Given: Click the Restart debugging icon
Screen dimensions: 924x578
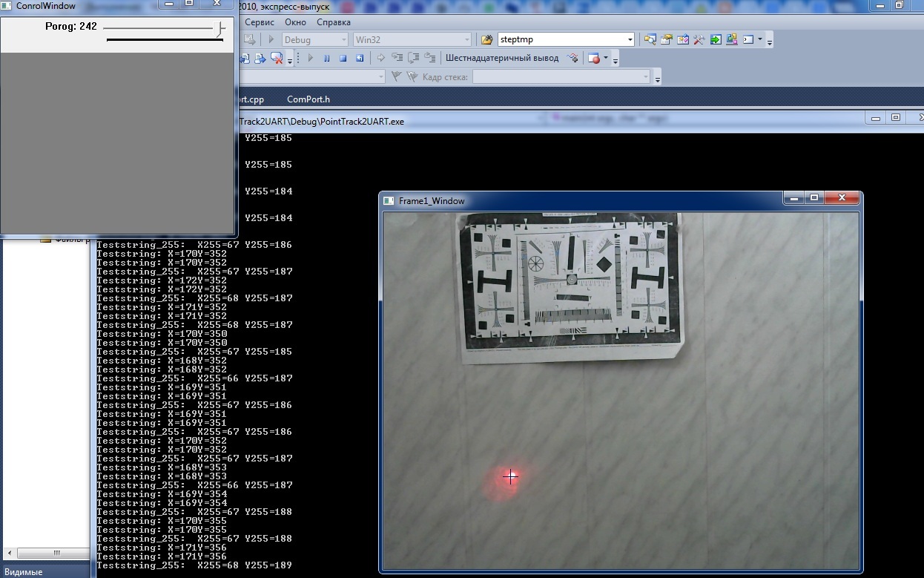Looking at the screenshot, I should pyautogui.click(x=360, y=58).
